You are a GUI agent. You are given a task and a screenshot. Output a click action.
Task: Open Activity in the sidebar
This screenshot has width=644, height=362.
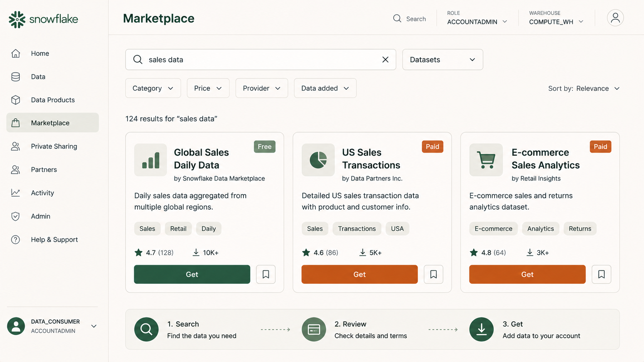[x=52, y=193]
